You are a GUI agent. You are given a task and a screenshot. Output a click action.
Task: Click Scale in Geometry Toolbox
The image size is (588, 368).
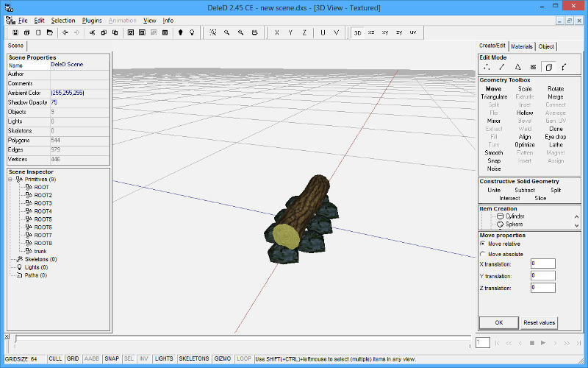tap(525, 89)
